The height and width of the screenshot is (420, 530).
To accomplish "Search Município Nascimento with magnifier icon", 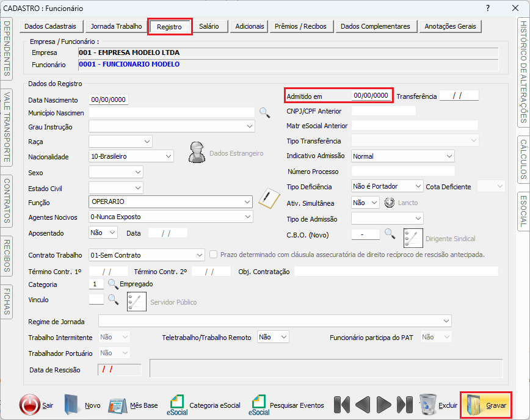I will click(264, 112).
